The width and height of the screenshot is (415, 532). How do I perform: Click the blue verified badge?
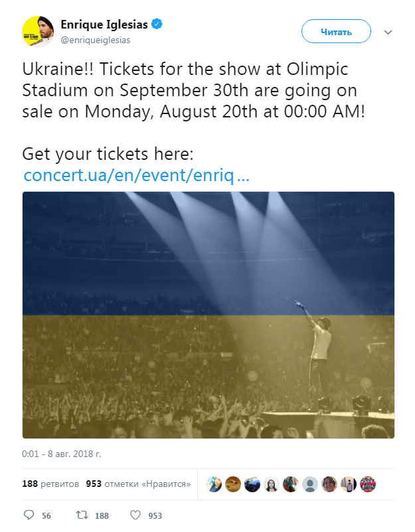click(157, 25)
